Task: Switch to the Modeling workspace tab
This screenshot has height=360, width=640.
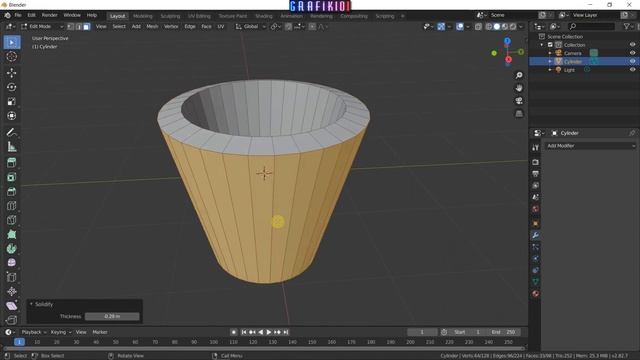Action: (142, 16)
